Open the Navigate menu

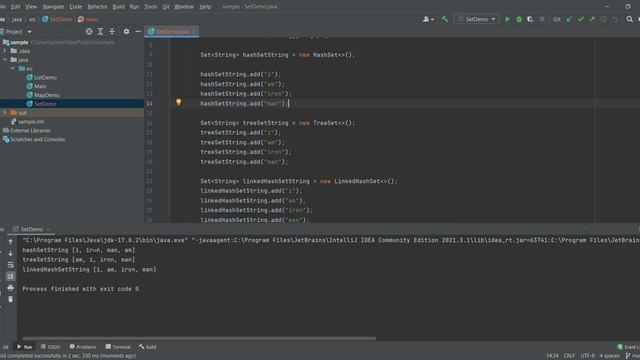coord(53,7)
